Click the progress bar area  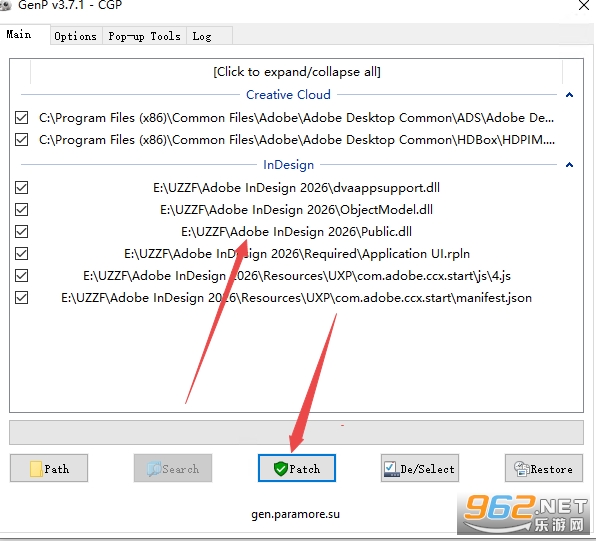(x=296, y=433)
